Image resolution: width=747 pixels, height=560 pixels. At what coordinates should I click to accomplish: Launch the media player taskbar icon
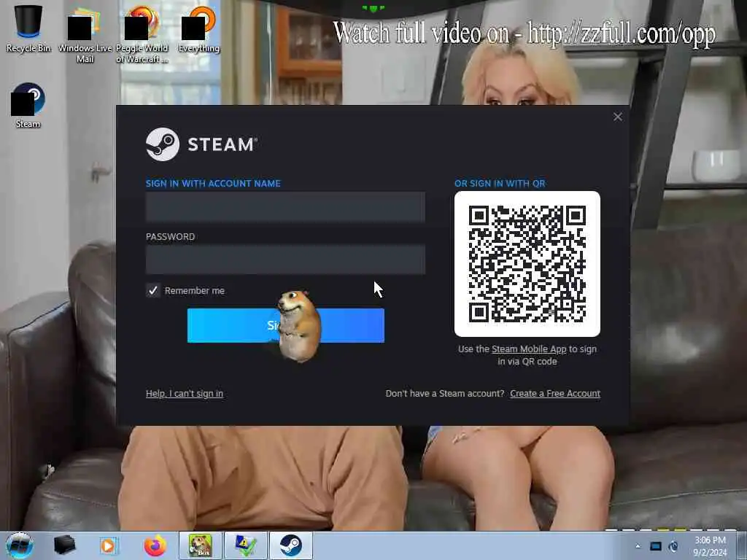108,545
